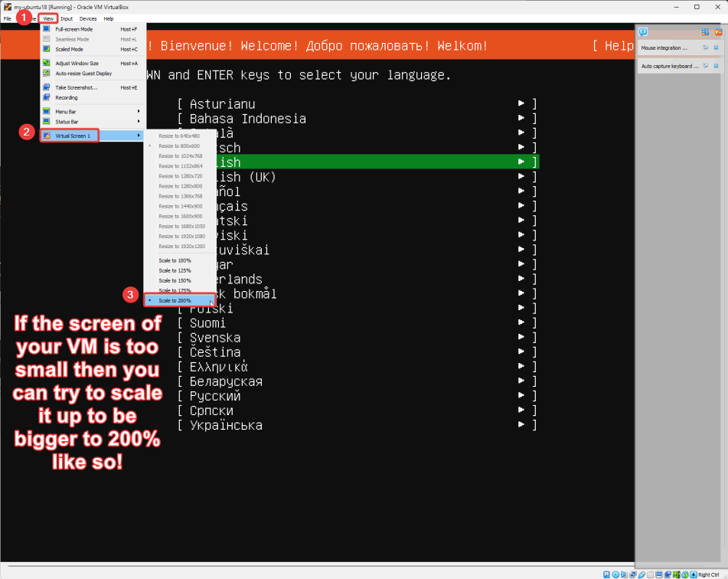
Task: Click the VirtualBox title bar app icon
Action: click(7, 7)
